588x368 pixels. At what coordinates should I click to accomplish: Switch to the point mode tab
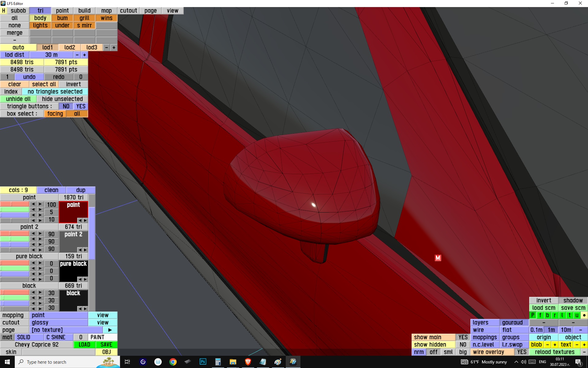[x=62, y=11]
